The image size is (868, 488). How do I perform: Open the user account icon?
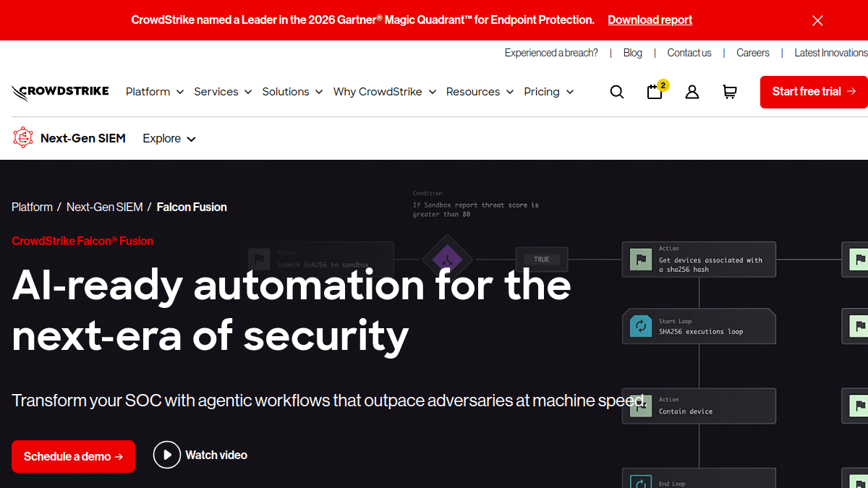click(x=692, y=92)
